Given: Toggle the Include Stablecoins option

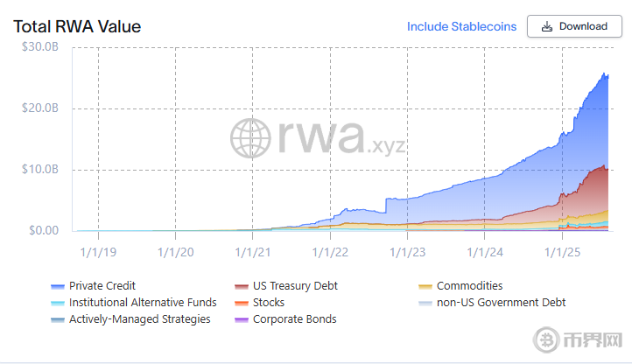Looking at the screenshot, I should [x=461, y=26].
